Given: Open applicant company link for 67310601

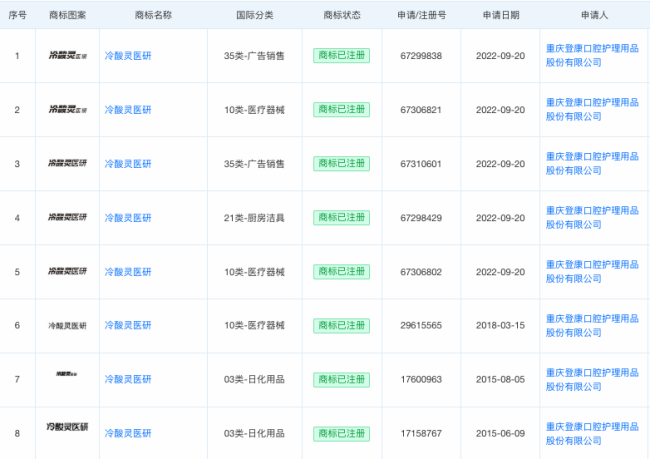Looking at the screenshot, I should click(x=592, y=163).
